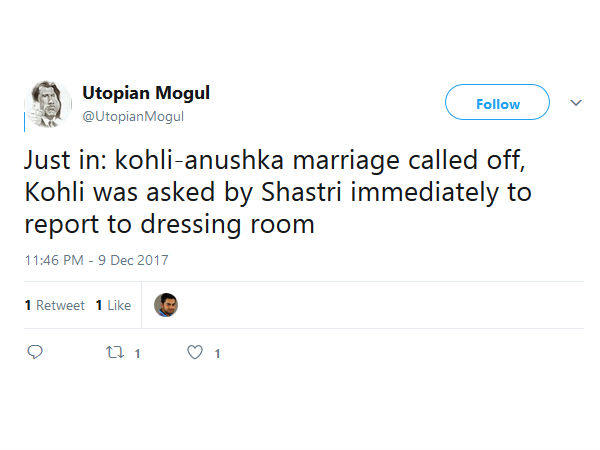View the "1 Retweet" list
Screen dimensions: 600x450
pos(55,305)
